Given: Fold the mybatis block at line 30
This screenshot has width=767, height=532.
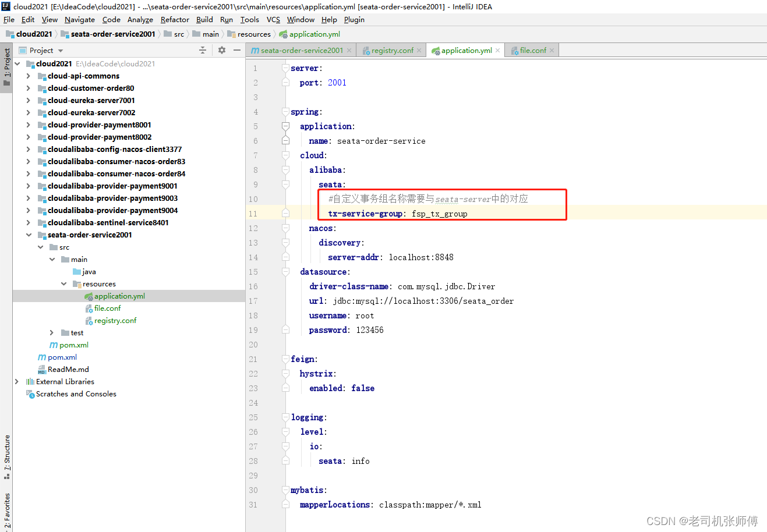Looking at the screenshot, I should [x=285, y=490].
